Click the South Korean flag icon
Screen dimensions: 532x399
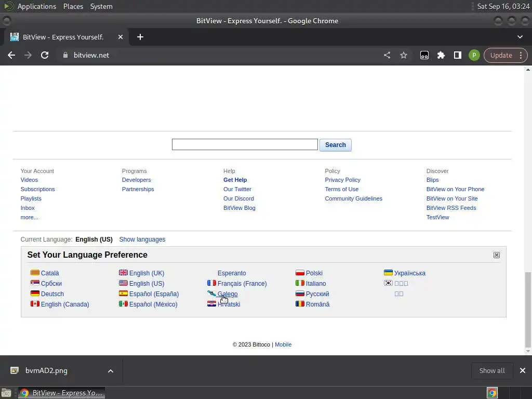coord(388,283)
